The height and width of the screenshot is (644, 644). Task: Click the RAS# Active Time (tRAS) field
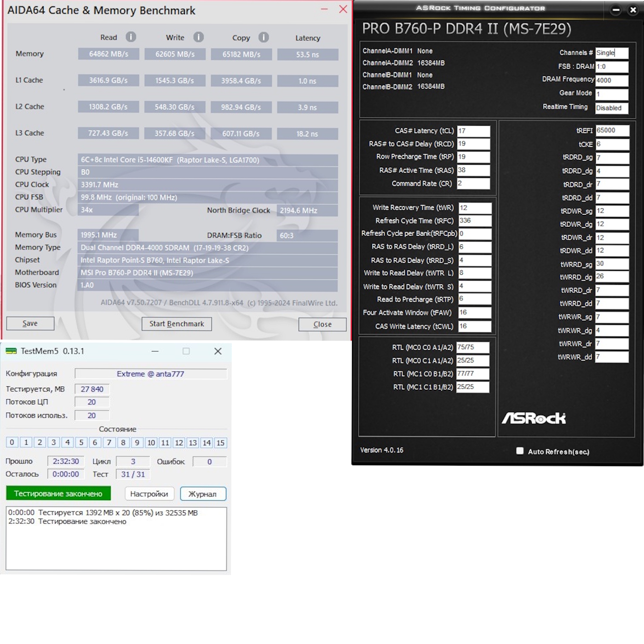tap(473, 170)
